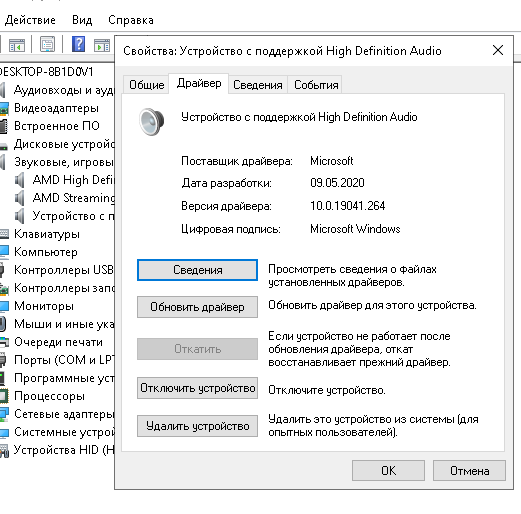The image size is (521, 514).
Task: Open the События tab
Action: [x=316, y=85]
